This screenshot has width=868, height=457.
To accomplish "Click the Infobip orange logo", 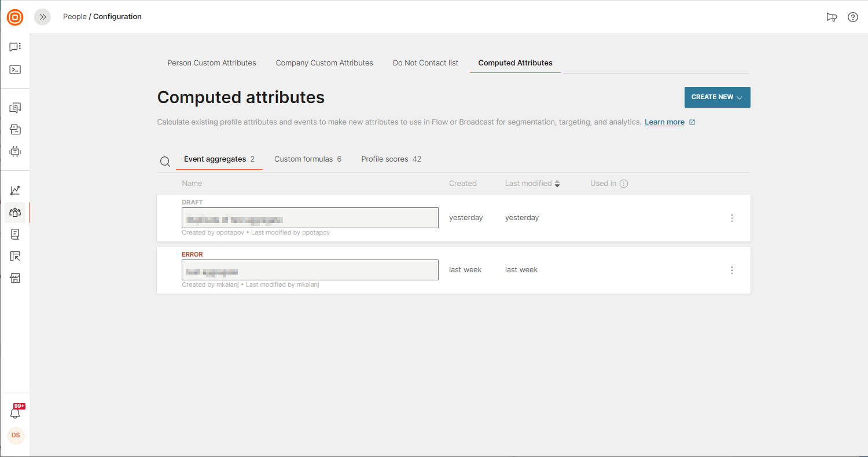I will (x=15, y=17).
